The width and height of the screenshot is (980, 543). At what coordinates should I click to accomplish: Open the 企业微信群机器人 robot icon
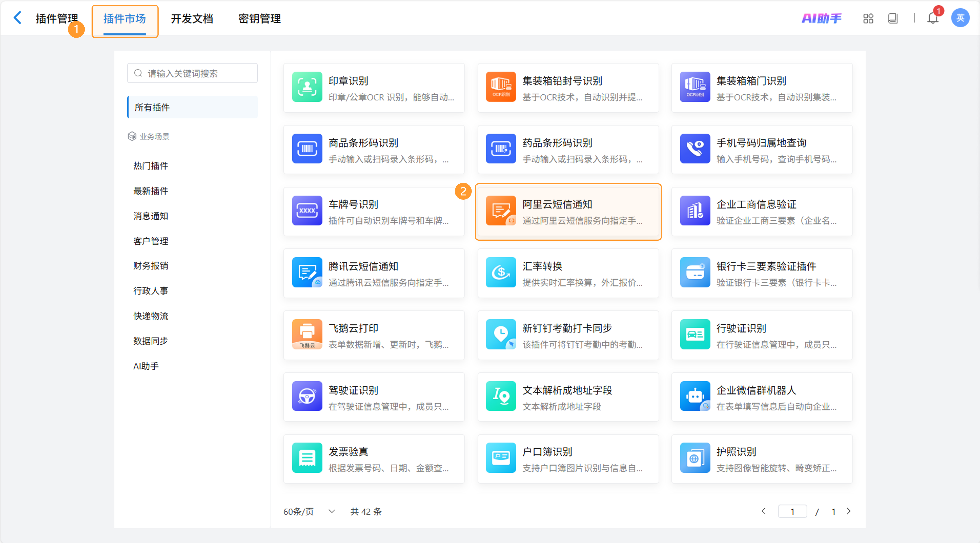pos(695,396)
